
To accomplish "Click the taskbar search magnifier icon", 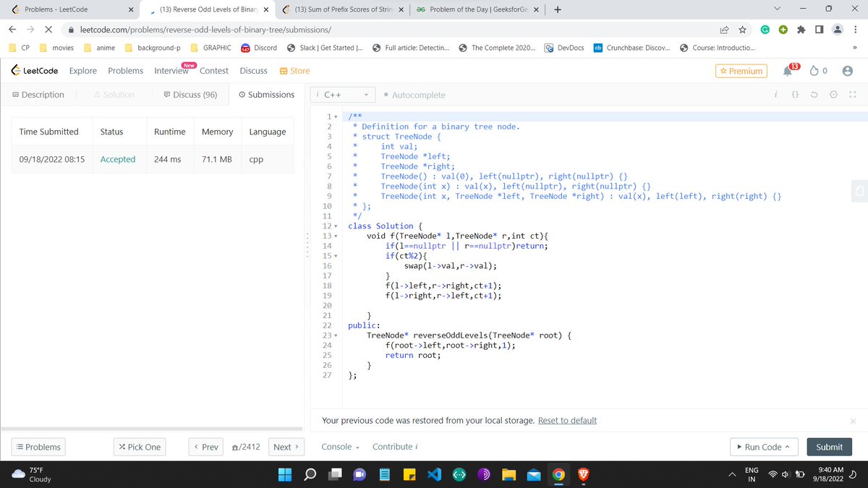I will pos(310,475).
